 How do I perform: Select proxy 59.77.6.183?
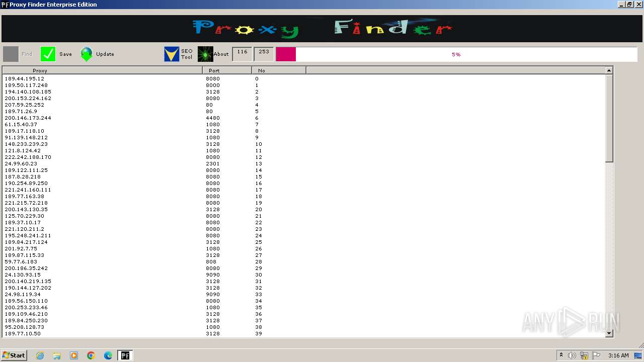pyautogui.click(x=21, y=262)
